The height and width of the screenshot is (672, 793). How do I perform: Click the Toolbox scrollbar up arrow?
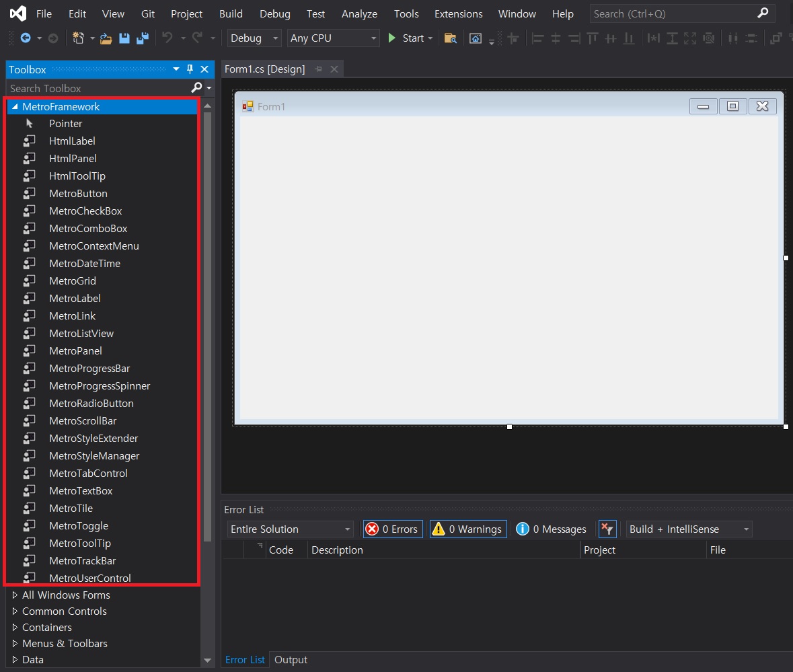(x=207, y=106)
